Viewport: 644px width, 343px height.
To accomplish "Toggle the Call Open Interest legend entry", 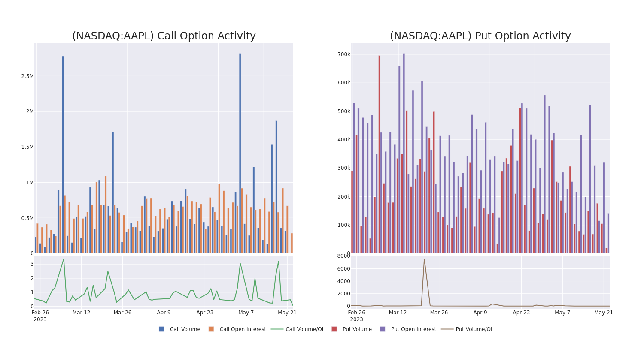I will [237, 329].
